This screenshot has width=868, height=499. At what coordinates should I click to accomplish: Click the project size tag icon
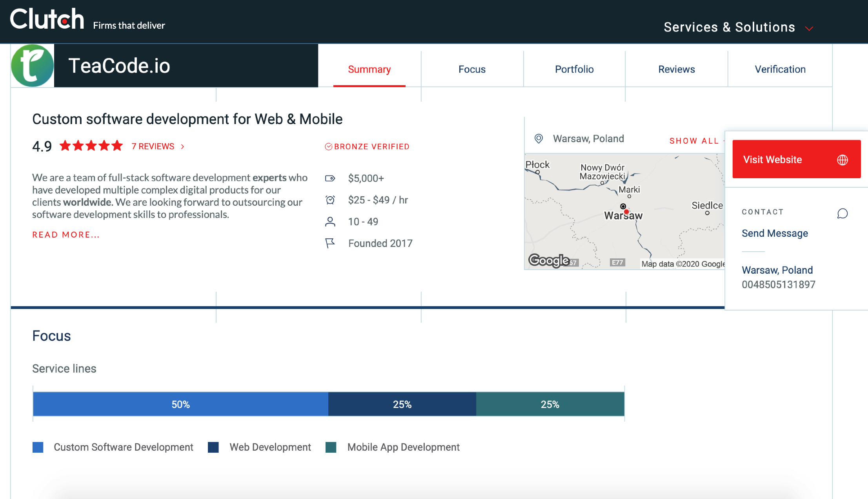(330, 178)
